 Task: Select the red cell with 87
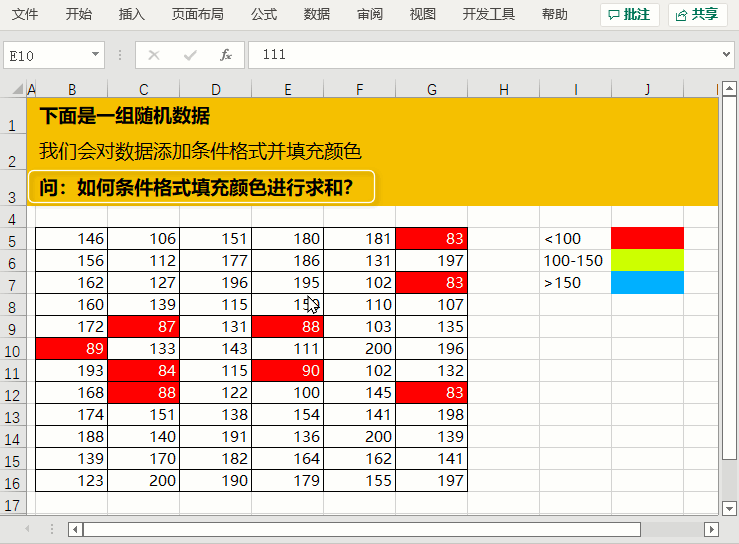tap(144, 326)
